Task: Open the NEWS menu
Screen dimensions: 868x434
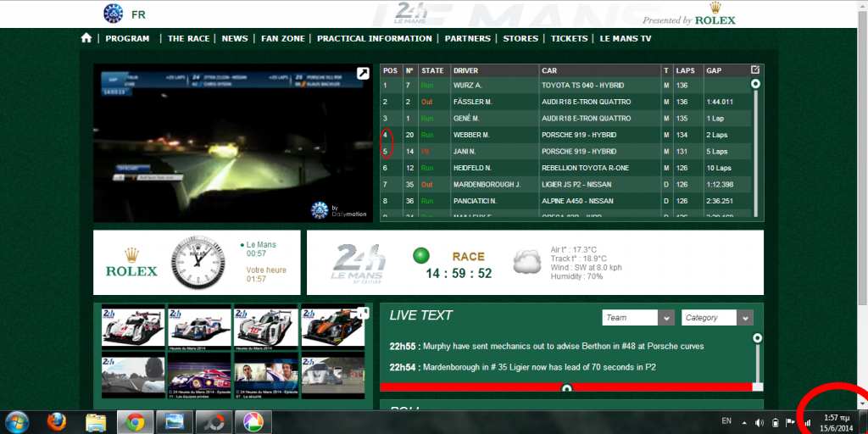Action: 235,39
